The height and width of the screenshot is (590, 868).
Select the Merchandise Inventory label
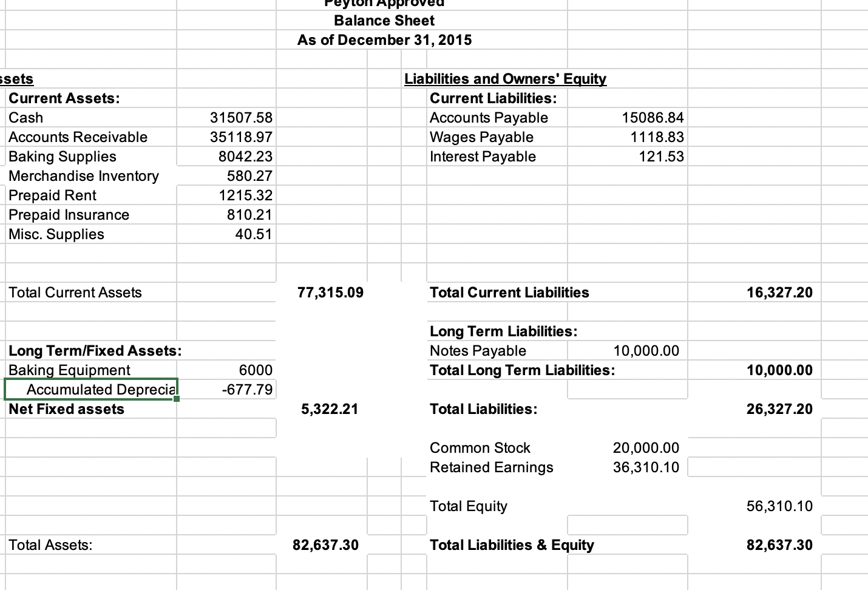click(x=84, y=176)
